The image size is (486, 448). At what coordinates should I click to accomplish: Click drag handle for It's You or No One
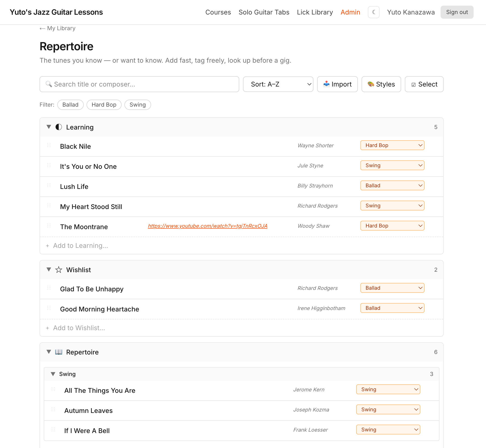tap(49, 165)
